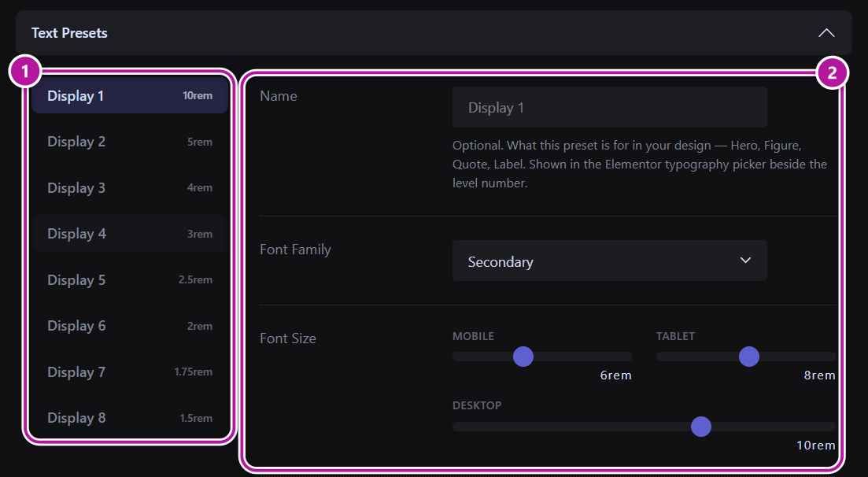Collapse the Text Presets section chevron
The height and width of the screenshot is (477, 868).
coord(826,33)
